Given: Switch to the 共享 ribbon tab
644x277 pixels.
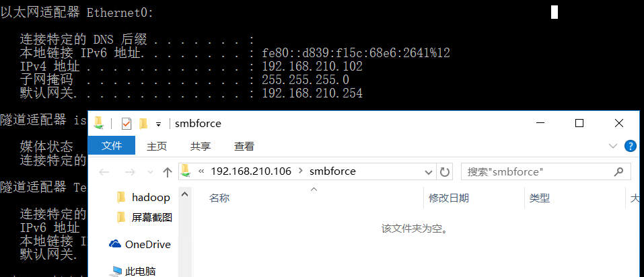Looking at the screenshot, I should point(200,146).
